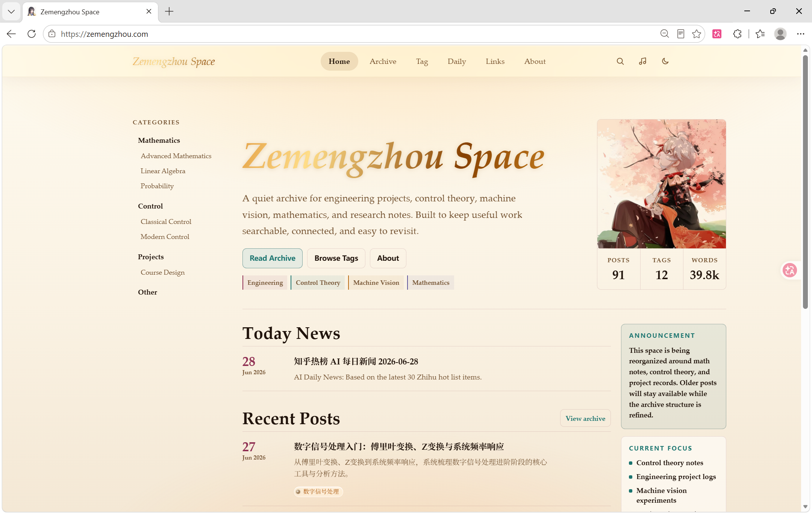This screenshot has width=812, height=514.
Task: Open Modern Control subcategory
Action: tap(165, 237)
